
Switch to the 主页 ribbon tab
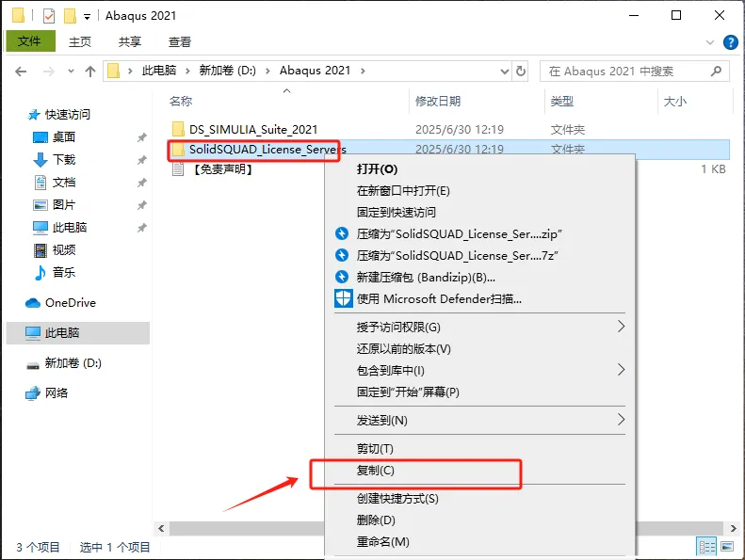point(80,41)
